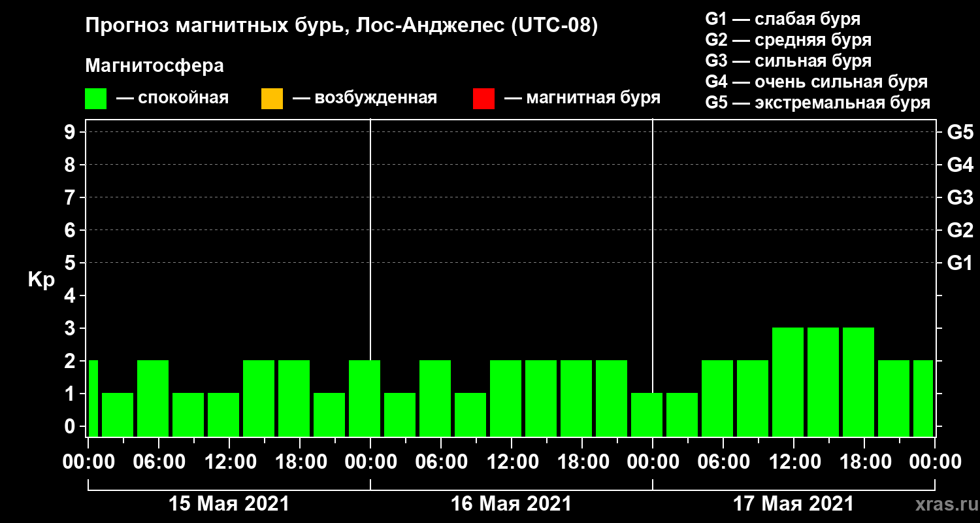Click the G5 storm level label on axis
This screenshot has height=523, width=980.
[x=960, y=132]
